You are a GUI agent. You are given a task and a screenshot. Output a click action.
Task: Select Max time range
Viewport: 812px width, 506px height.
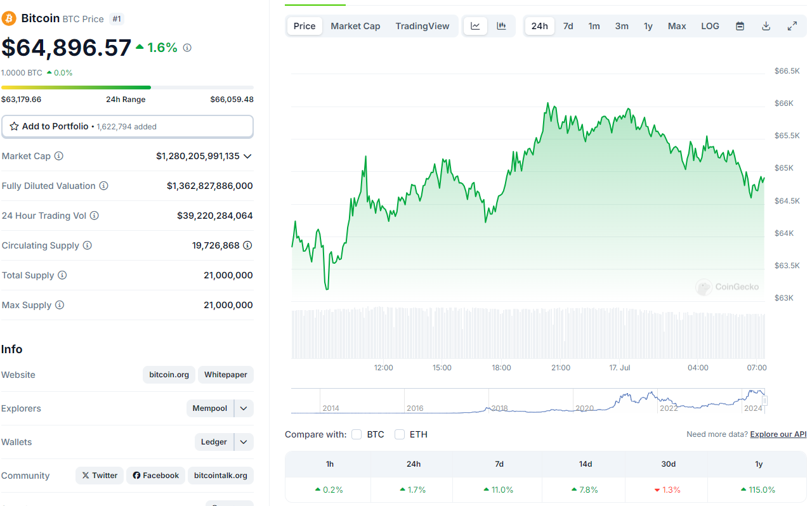coord(677,26)
